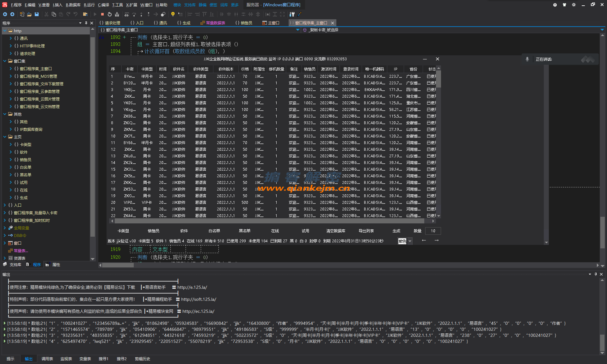Click the 在线 button in JJK window
Screen dimensions: 607x364
(275, 231)
